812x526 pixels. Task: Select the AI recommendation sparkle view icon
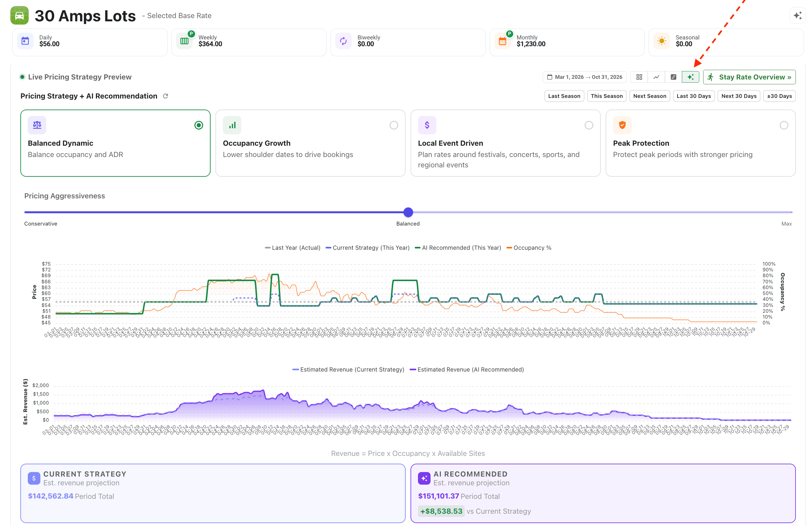tap(690, 77)
